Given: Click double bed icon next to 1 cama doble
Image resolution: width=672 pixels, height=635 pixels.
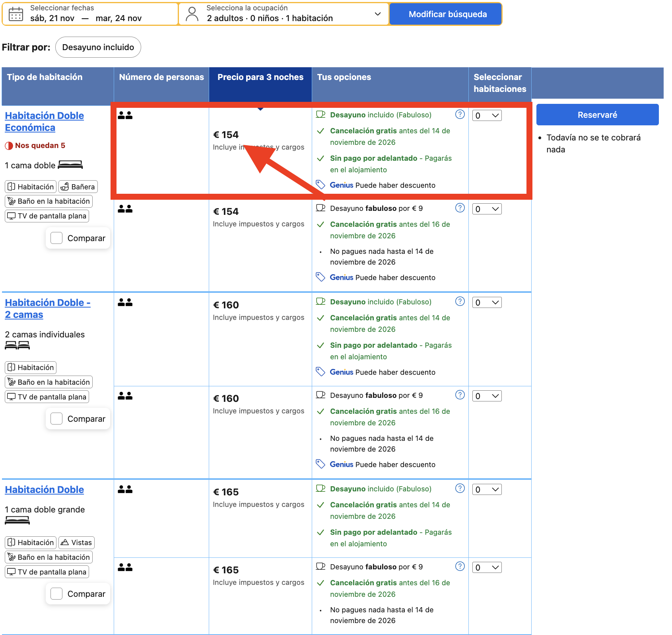Looking at the screenshot, I should [x=70, y=165].
